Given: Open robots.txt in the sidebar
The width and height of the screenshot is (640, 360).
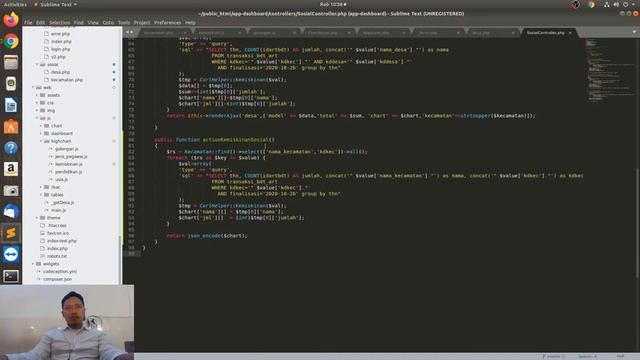Looking at the screenshot, I should coord(57,256).
